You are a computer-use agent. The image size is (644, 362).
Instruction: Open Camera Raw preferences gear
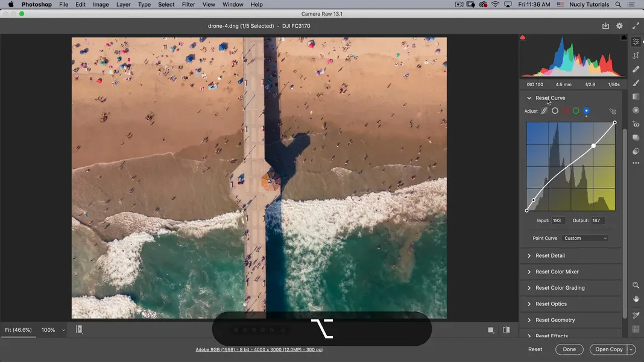click(619, 26)
